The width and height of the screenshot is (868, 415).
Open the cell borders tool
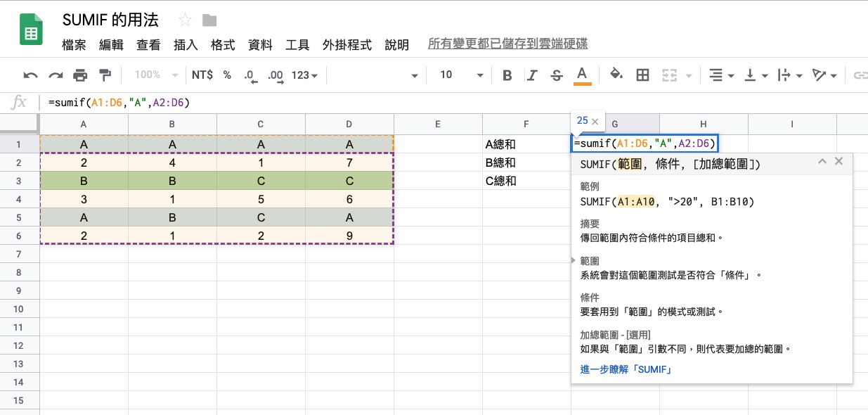(x=642, y=75)
